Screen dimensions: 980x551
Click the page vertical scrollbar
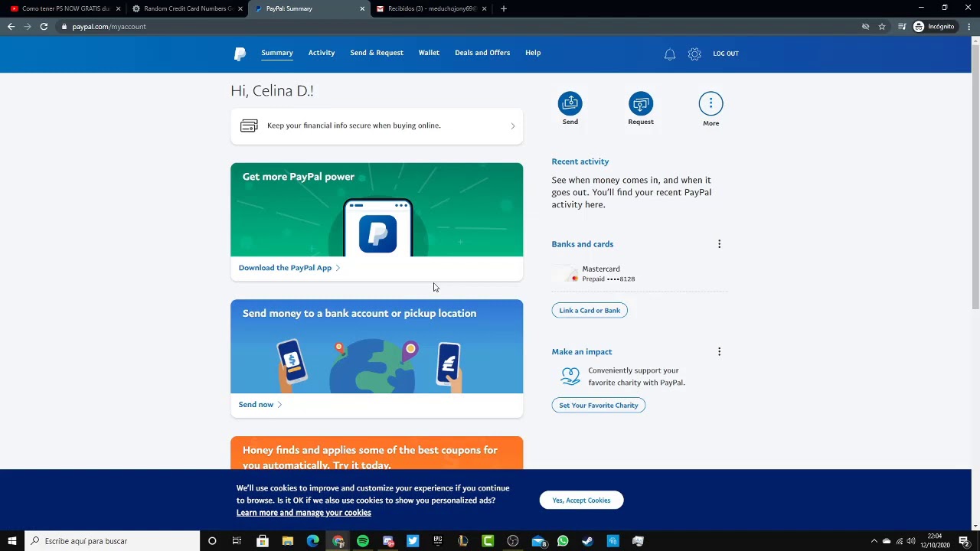975,176
